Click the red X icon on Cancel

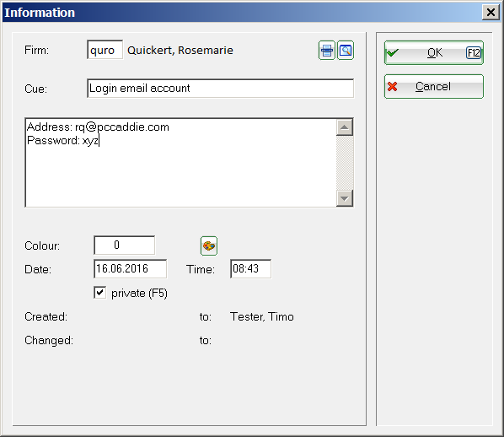pos(392,87)
